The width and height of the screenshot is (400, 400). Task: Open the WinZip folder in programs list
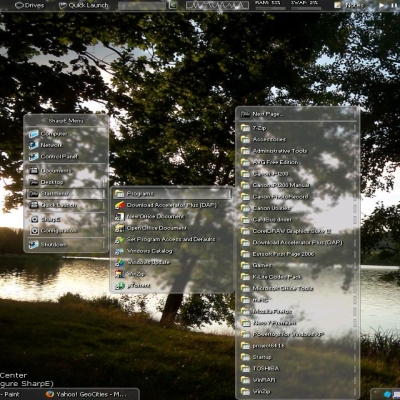pyautogui.click(x=298, y=392)
